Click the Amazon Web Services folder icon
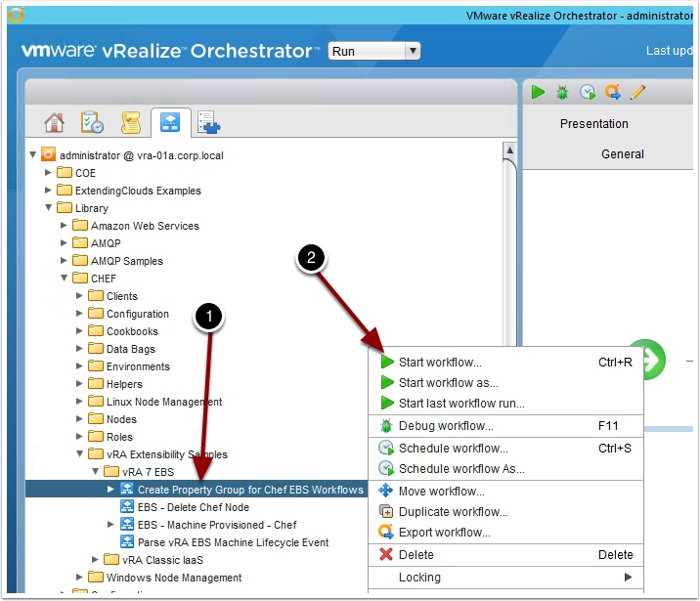 pyautogui.click(x=80, y=225)
